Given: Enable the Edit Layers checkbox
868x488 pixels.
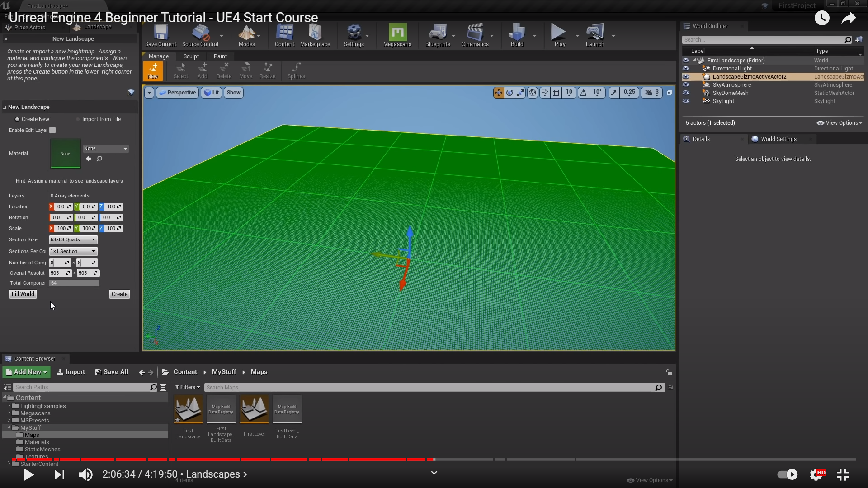Looking at the screenshot, I should click(x=52, y=130).
